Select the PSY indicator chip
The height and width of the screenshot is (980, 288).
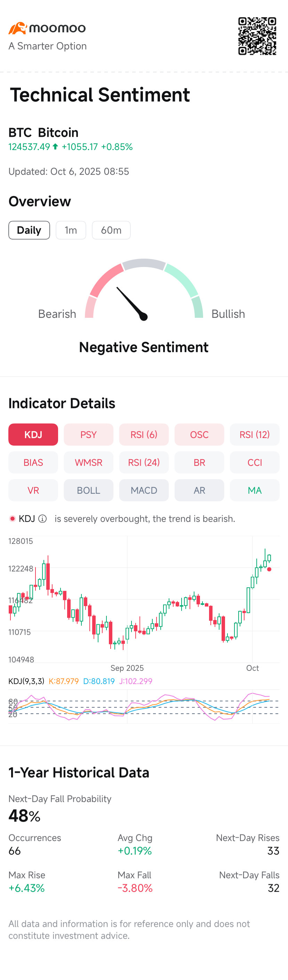89,434
